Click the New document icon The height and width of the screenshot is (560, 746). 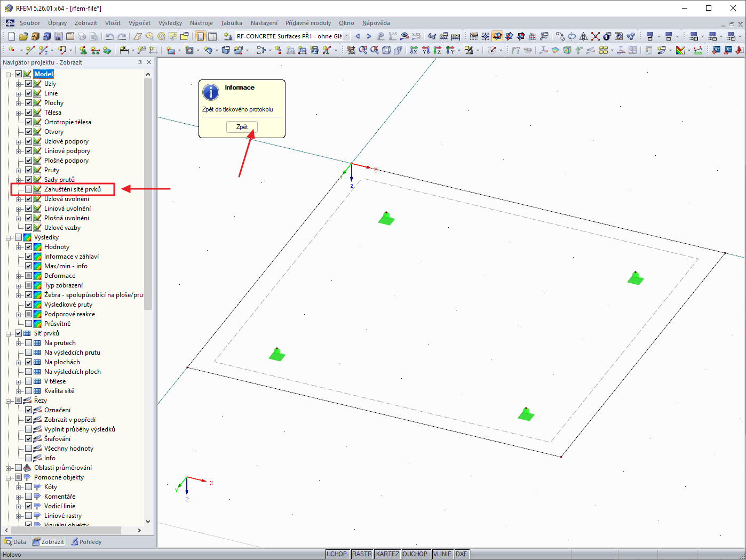click(x=11, y=36)
